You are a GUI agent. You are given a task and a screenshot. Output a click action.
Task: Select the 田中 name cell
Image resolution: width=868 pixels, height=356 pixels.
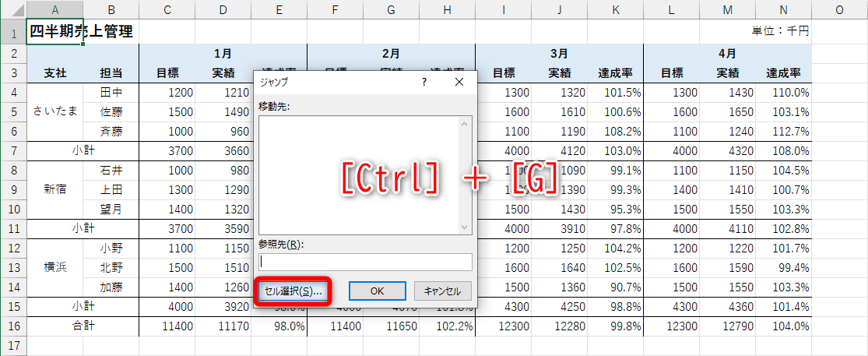coord(111,93)
